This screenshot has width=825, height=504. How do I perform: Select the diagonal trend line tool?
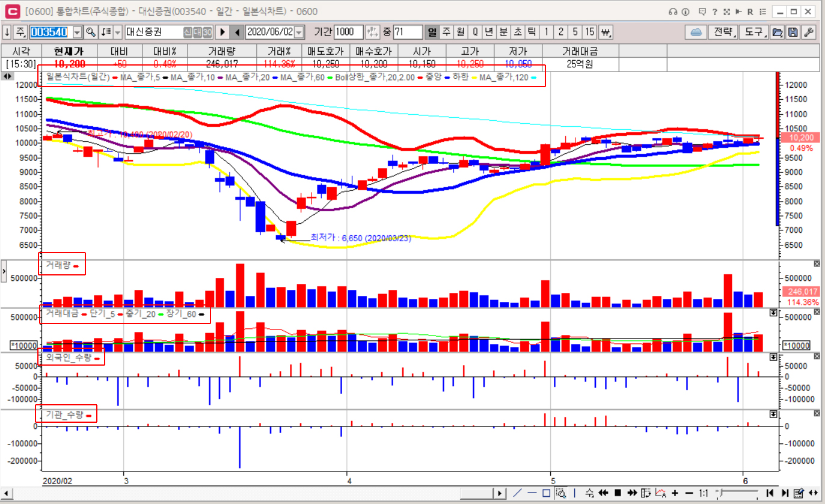pyautogui.click(x=518, y=493)
